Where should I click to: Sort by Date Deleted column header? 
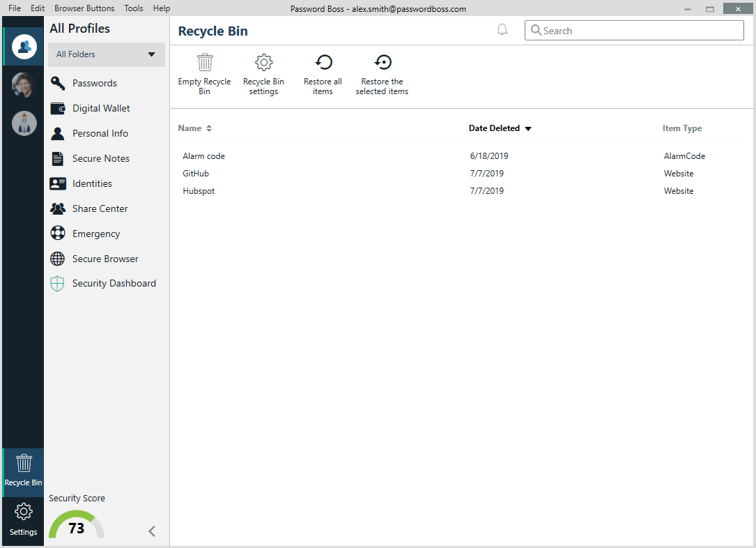(500, 128)
